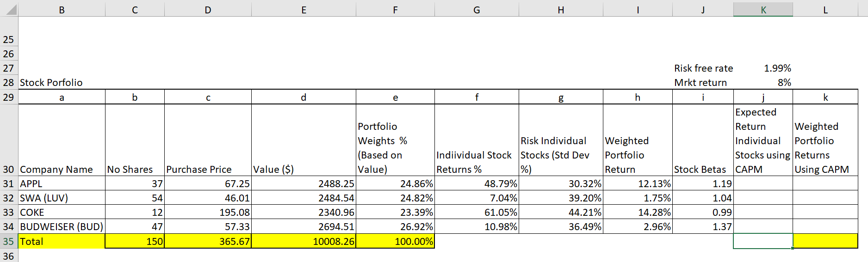Select column C header
868x262 pixels.
(x=135, y=10)
